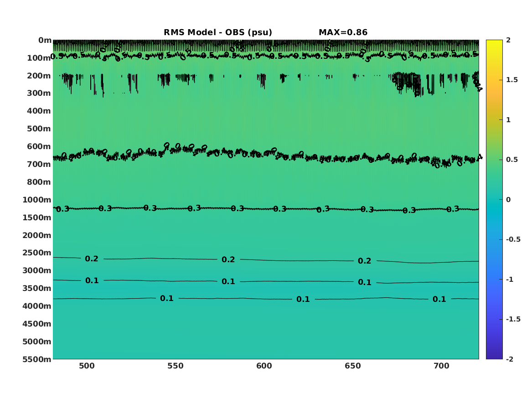The width and height of the screenshot is (532, 399).
Task: Click the y-axis label '3000m'
Action: tap(37, 270)
